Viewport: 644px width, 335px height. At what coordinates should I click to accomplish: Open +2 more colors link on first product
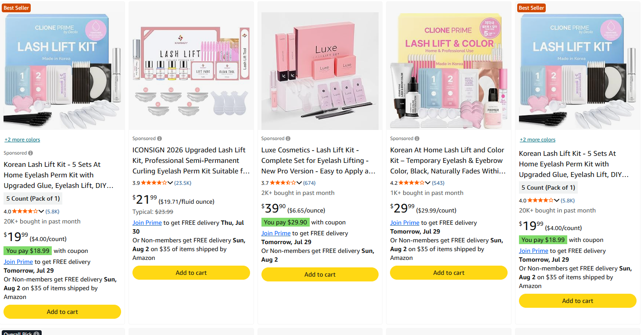pyautogui.click(x=22, y=140)
